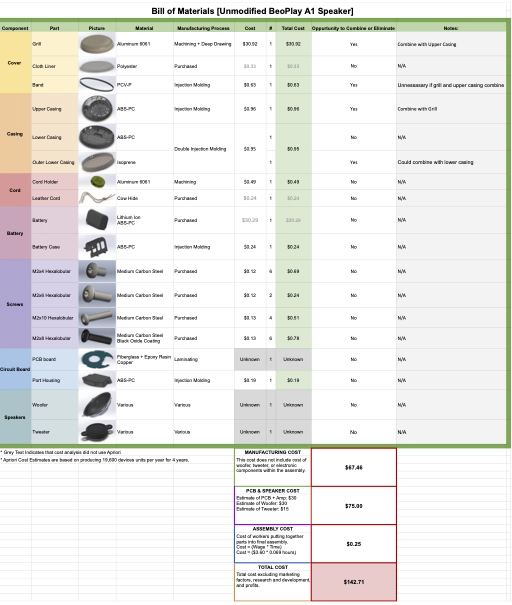Select the M2x10 Hexalobular screw picture

pyautogui.click(x=97, y=318)
